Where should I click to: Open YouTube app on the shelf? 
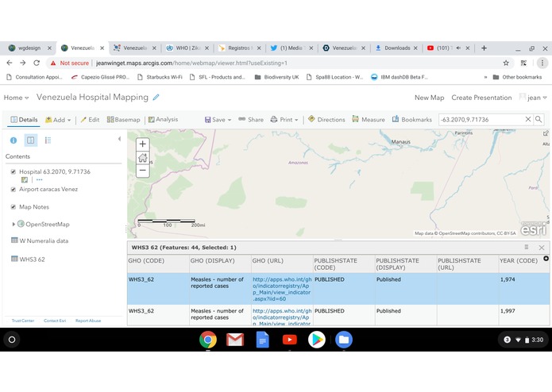[289, 340]
